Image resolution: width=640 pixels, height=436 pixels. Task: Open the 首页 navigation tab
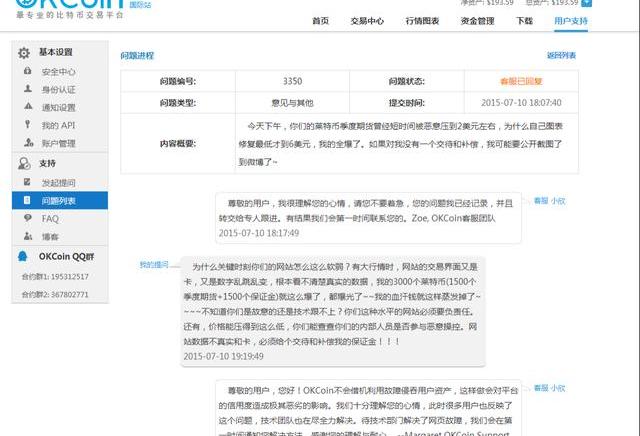click(x=320, y=21)
